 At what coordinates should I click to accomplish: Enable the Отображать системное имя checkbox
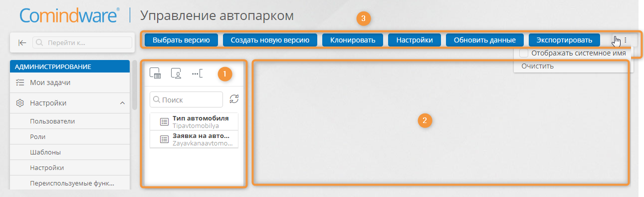[x=523, y=53]
